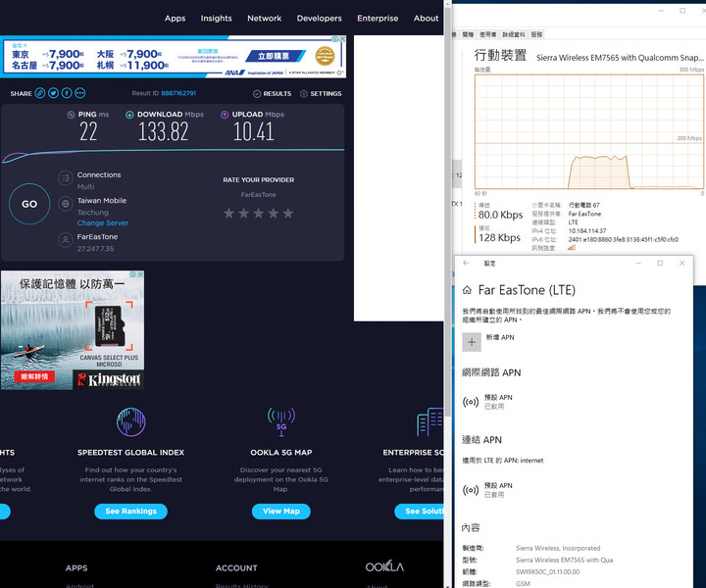Click the View Map button

point(281,511)
